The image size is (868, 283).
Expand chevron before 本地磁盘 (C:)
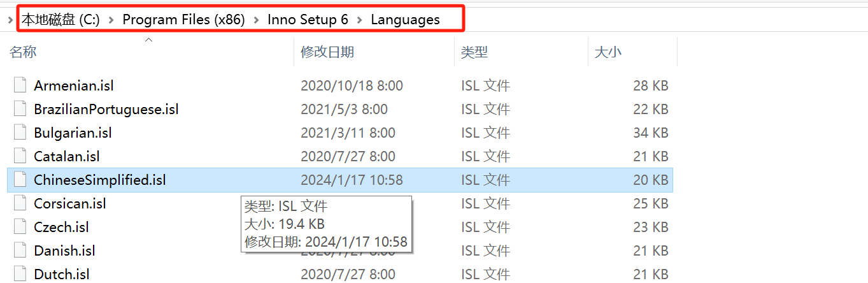[11, 20]
